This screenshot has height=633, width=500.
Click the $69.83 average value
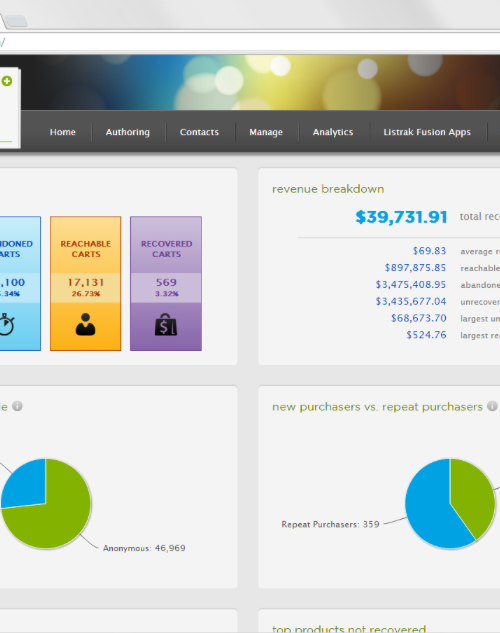pyautogui.click(x=429, y=251)
